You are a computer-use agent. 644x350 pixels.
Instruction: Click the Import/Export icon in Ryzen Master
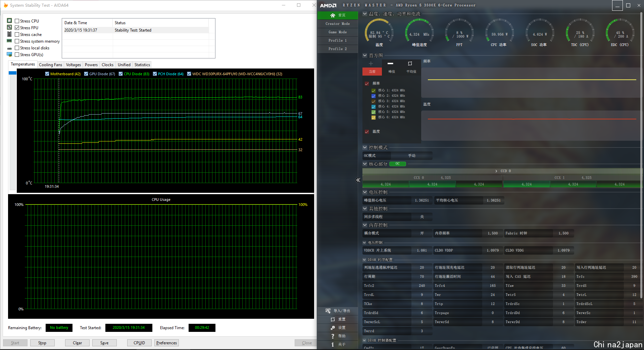point(328,311)
